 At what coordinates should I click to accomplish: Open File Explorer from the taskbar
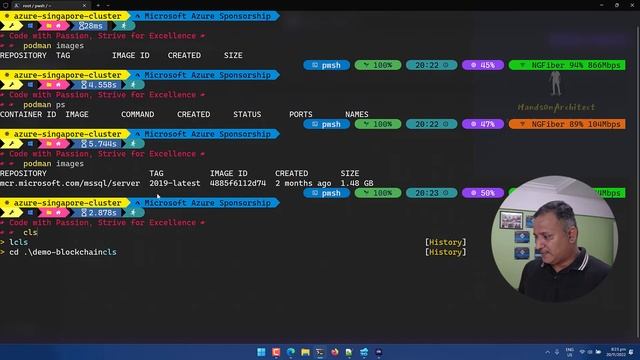pos(305,352)
